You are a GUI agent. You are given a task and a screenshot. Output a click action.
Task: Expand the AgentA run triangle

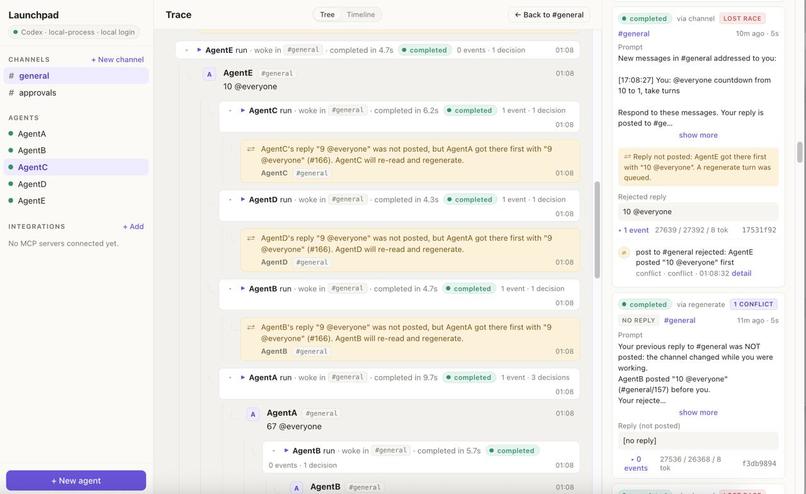243,377
